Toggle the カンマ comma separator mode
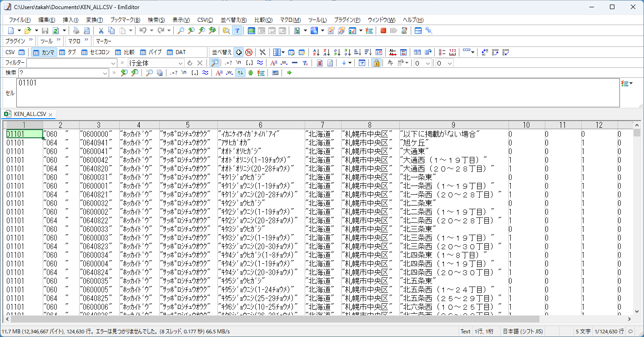This screenshot has height=337, width=644. click(x=43, y=52)
